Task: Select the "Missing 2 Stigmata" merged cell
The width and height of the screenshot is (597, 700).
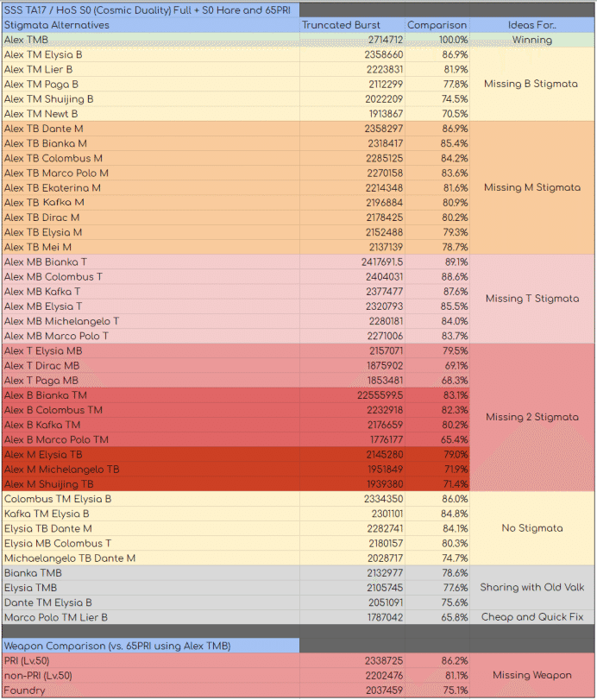Action: coord(531,417)
